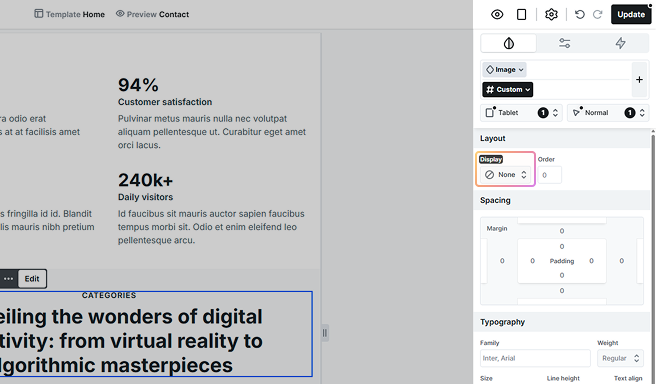Switch to the Settings sliders tab
This screenshot has width=656, height=384.
coord(564,43)
